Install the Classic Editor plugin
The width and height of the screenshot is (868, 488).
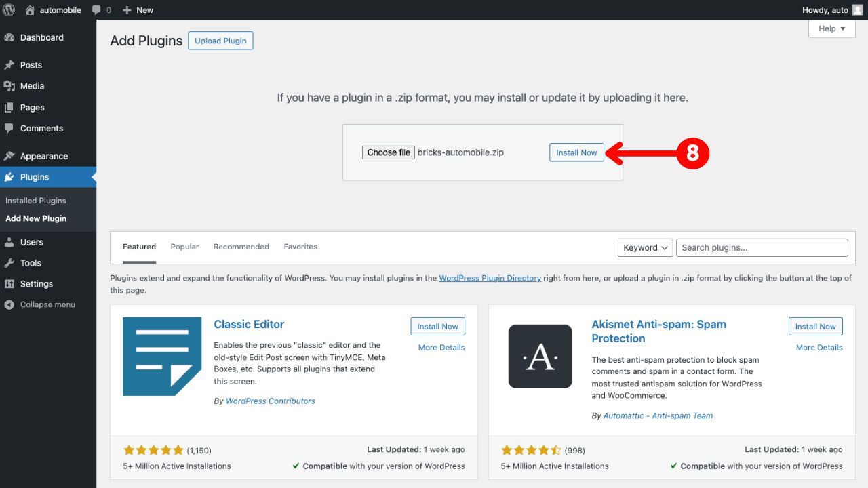(437, 326)
